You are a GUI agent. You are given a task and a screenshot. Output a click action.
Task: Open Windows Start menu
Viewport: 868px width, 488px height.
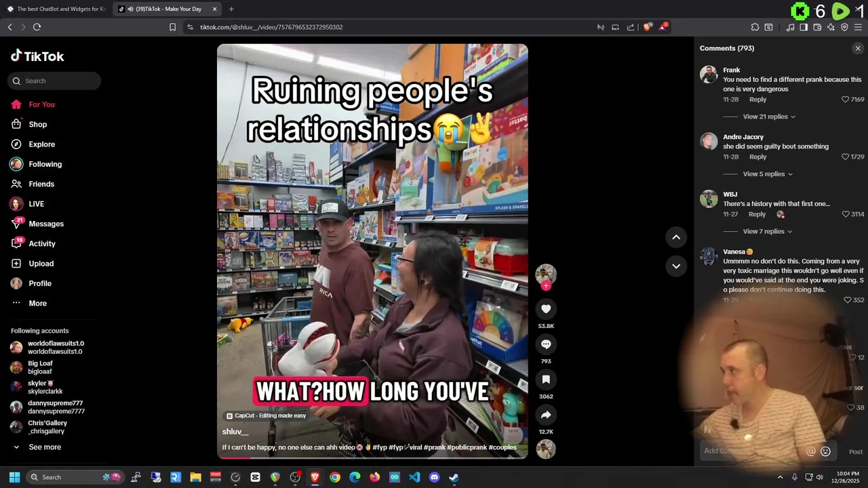[x=14, y=477]
